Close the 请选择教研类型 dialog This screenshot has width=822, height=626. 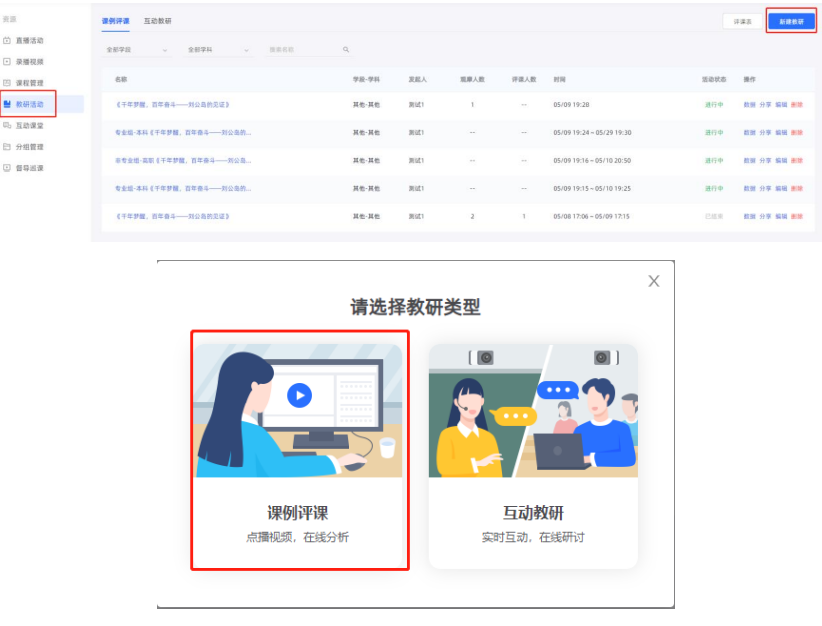pos(654,281)
